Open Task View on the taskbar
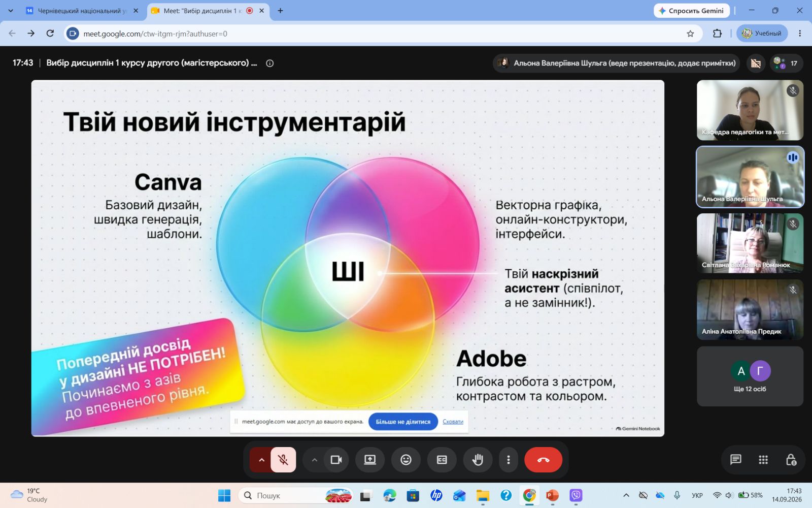Screen dimensions: 812x508 [365, 495]
